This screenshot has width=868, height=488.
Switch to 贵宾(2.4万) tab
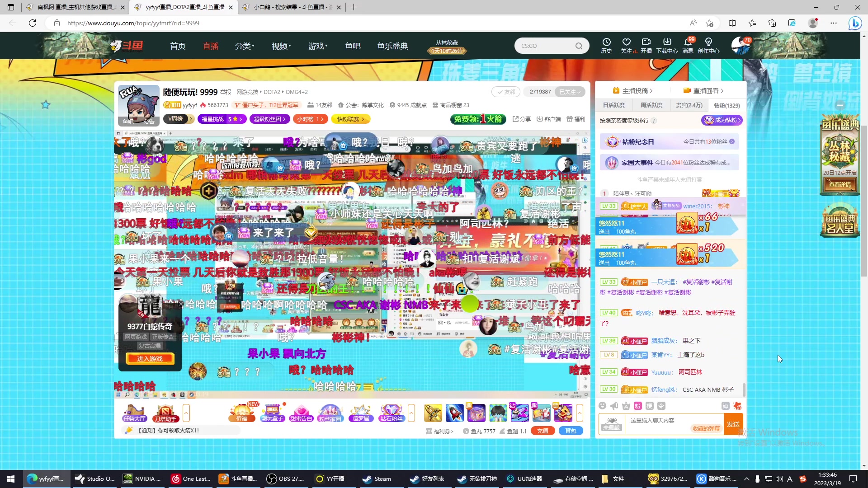pos(689,105)
